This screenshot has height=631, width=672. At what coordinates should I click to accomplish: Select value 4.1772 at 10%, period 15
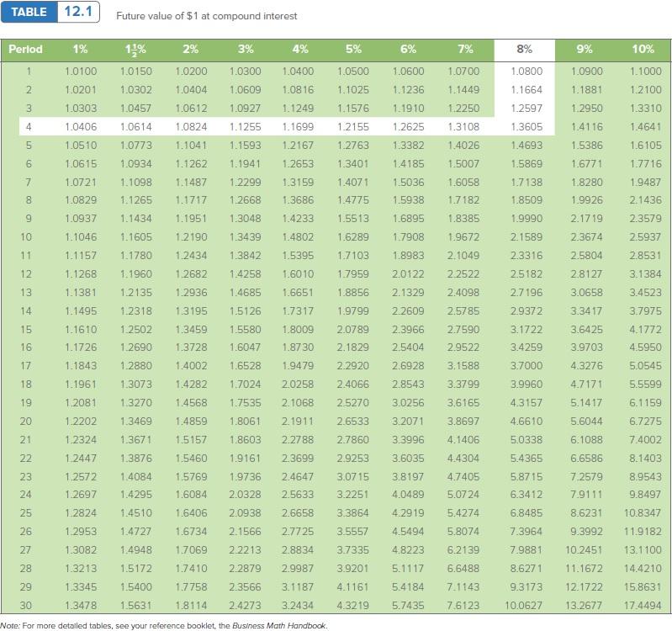pos(645,330)
